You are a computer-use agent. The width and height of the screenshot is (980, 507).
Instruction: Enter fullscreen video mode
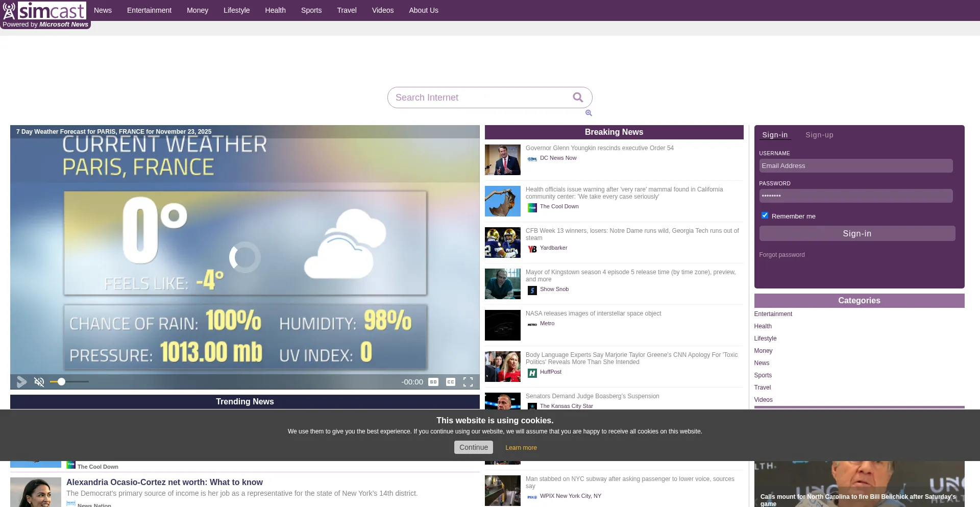[468, 382]
